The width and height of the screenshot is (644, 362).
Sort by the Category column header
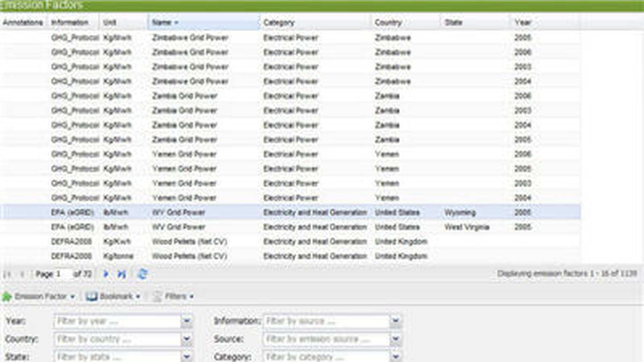[316, 23]
